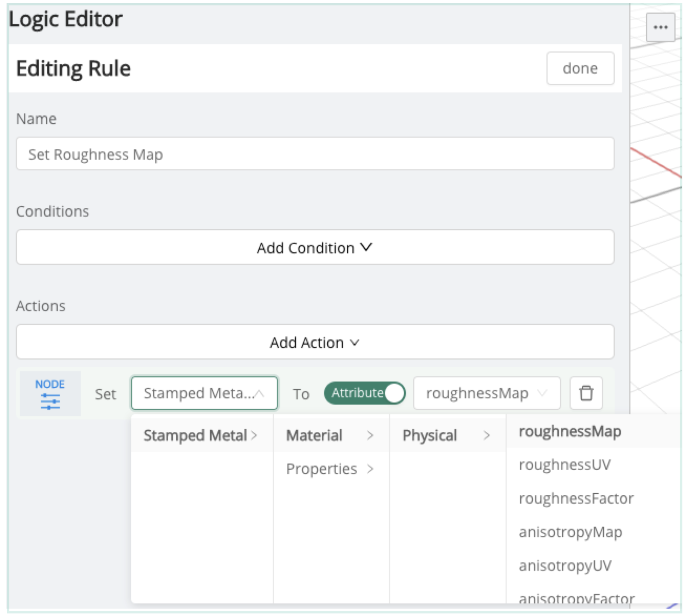This screenshot has height=616, width=686.
Task: Select anisotropyMap attribute option
Action: coord(570,532)
